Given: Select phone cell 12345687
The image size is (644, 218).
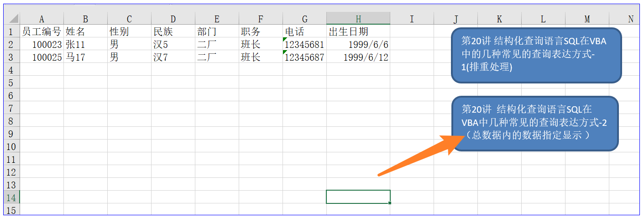Looking at the screenshot, I should point(304,57).
